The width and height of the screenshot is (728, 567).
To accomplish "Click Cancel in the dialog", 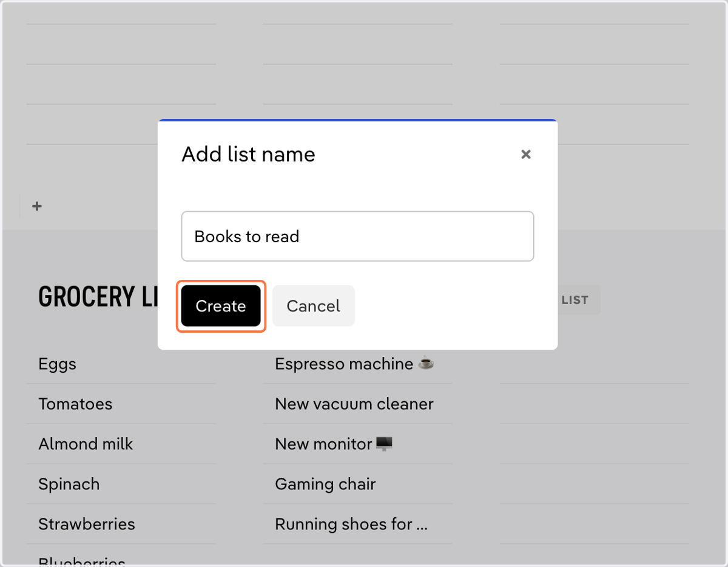I will (x=313, y=306).
